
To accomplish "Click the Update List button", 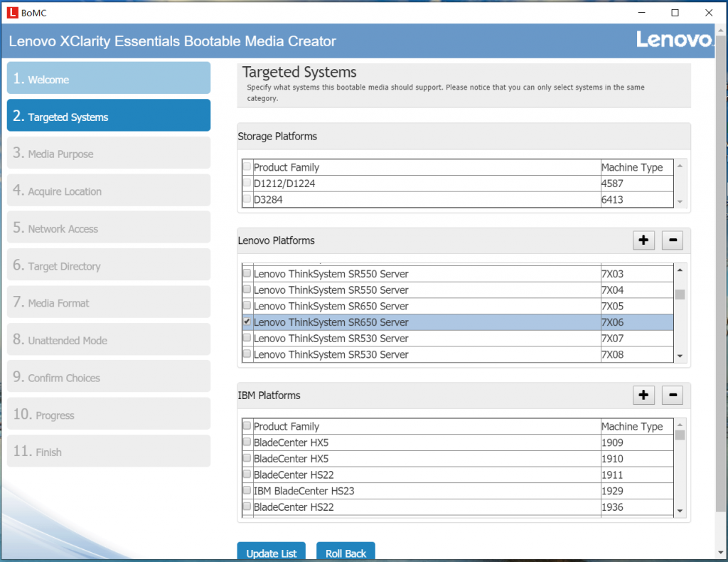I will tap(271, 552).
